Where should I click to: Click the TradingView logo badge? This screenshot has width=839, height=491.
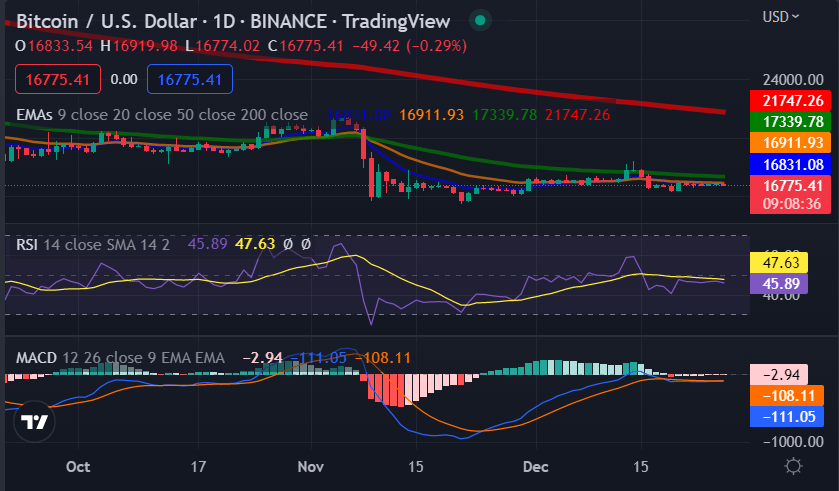(34, 422)
